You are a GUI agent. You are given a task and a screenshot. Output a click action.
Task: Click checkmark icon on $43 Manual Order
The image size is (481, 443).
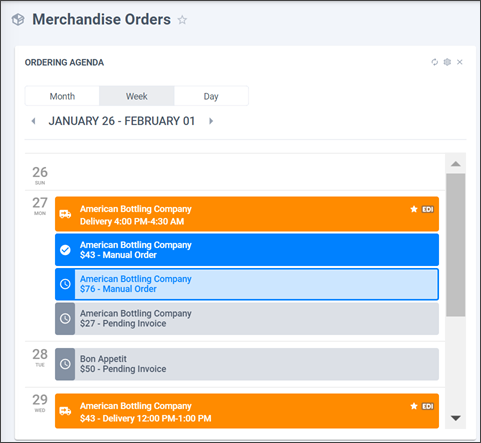tap(65, 250)
